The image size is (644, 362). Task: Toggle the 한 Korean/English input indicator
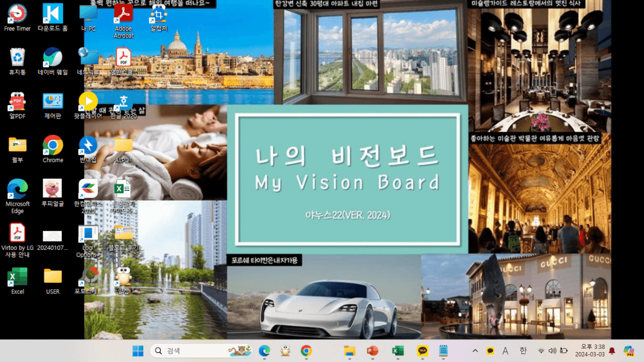tap(523, 351)
